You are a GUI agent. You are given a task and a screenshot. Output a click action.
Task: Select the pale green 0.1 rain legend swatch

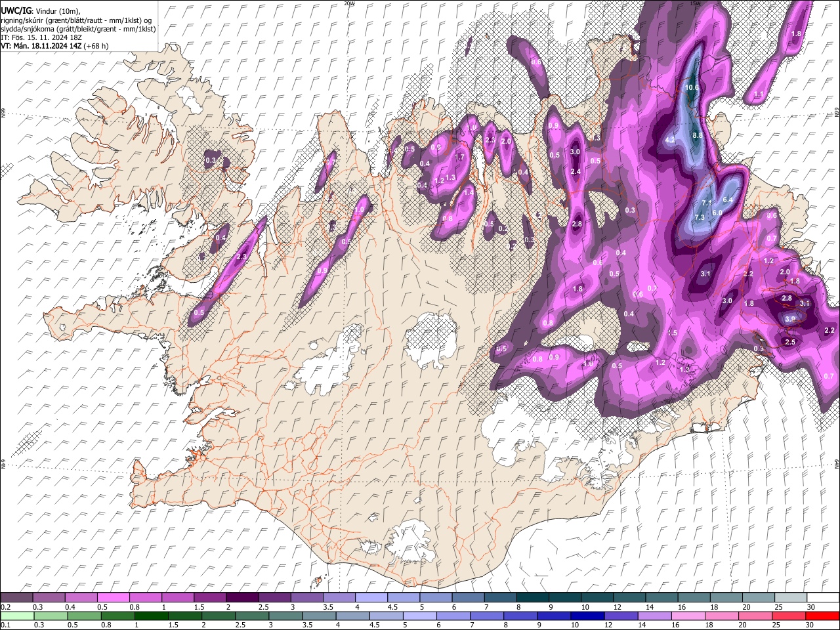click(17, 616)
